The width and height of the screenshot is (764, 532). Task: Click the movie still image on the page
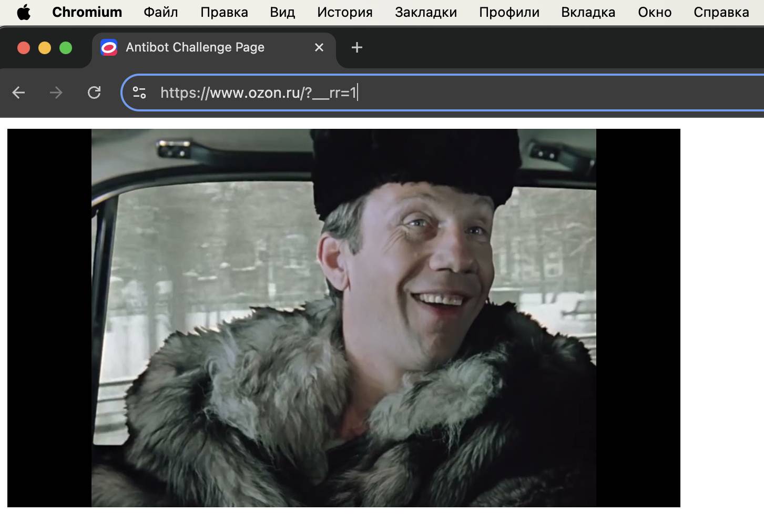[x=344, y=318]
